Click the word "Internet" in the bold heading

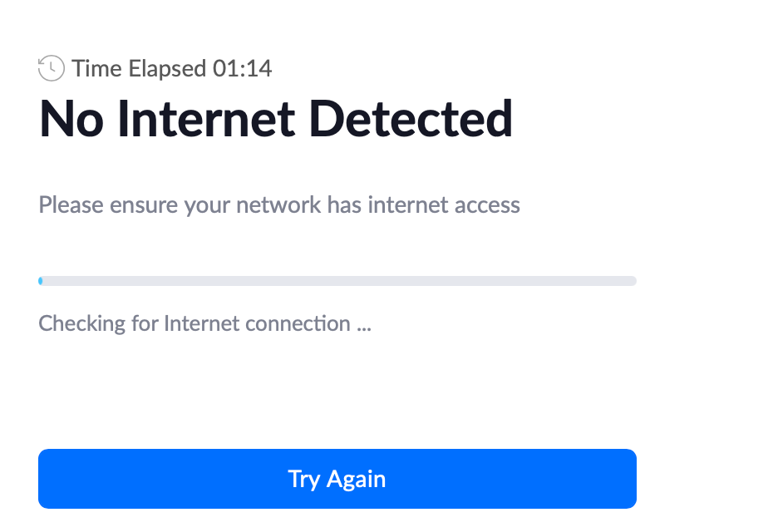pyautogui.click(x=205, y=119)
